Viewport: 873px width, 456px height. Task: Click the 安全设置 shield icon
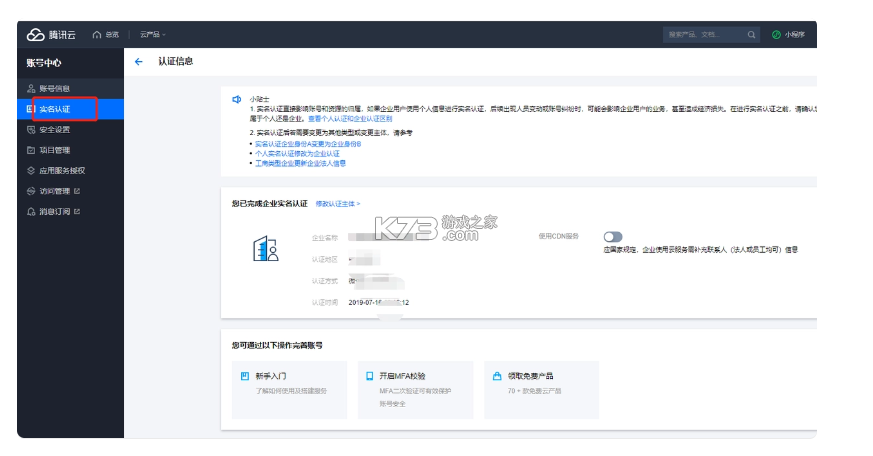31,130
